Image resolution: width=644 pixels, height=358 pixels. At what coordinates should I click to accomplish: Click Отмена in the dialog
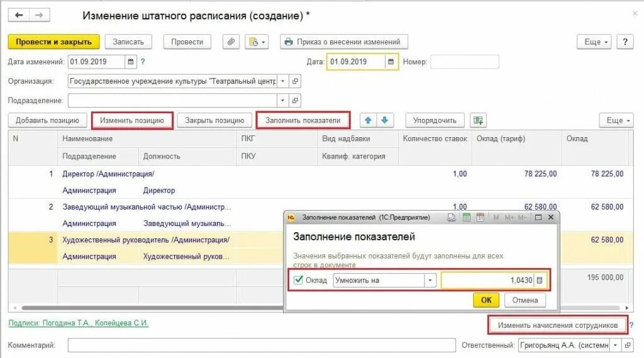pos(525,300)
